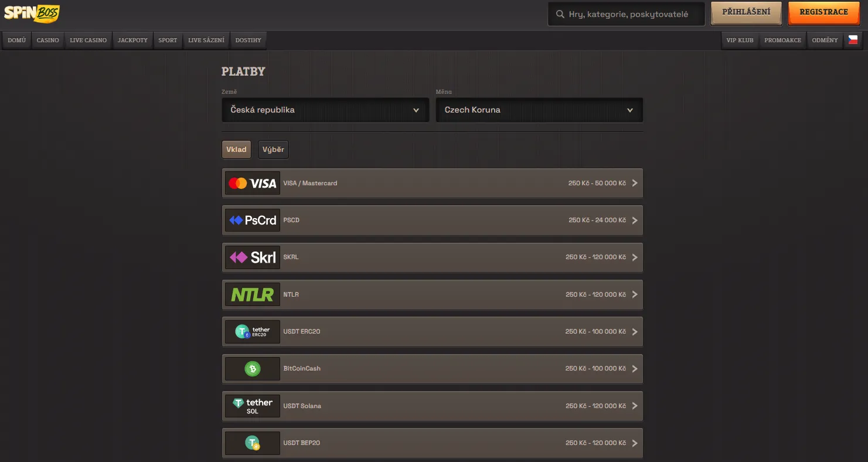This screenshot has width=868, height=462.
Task: Open the Promoakce menu item
Action: pos(782,40)
